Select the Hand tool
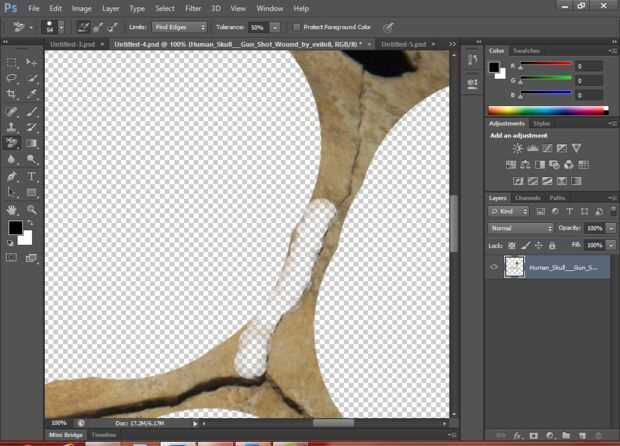This screenshot has height=446, width=620. point(11,210)
